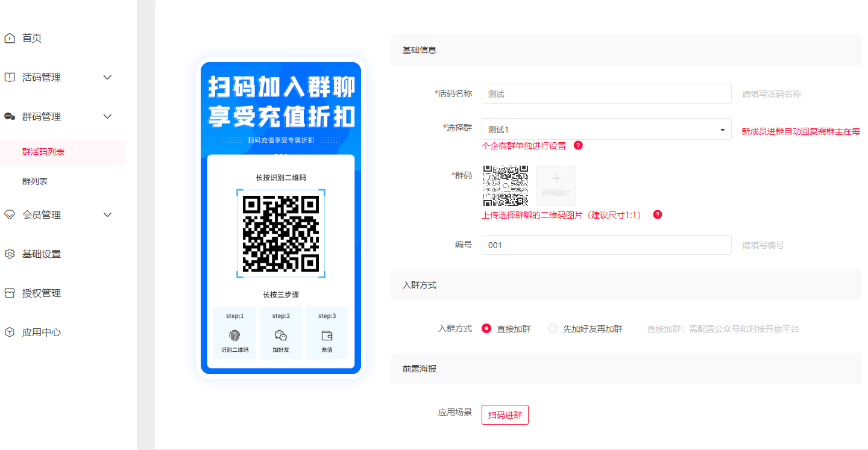Click the 扫码进群 scene button
This screenshot has width=868, height=450.
click(505, 415)
